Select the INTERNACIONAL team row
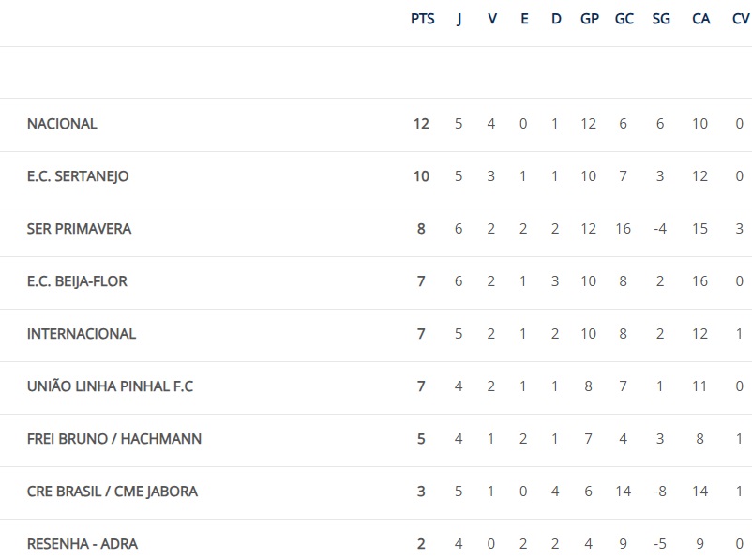Screen dimensions: 752x560 point(376,335)
